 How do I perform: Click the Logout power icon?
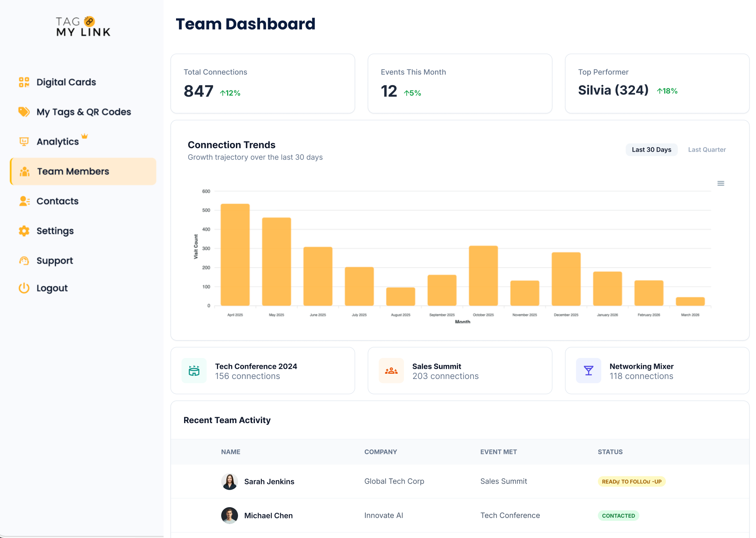pyautogui.click(x=24, y=288)
